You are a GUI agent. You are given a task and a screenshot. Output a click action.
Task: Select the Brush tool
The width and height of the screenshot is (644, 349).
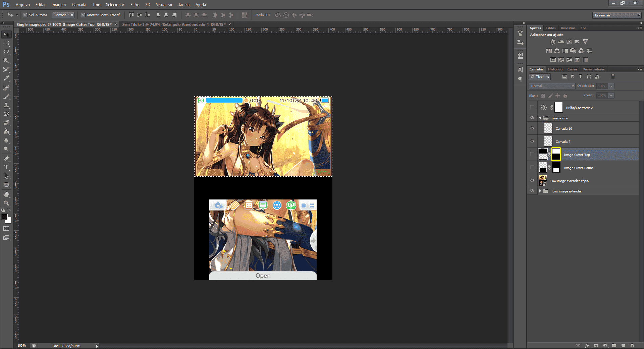6,97
